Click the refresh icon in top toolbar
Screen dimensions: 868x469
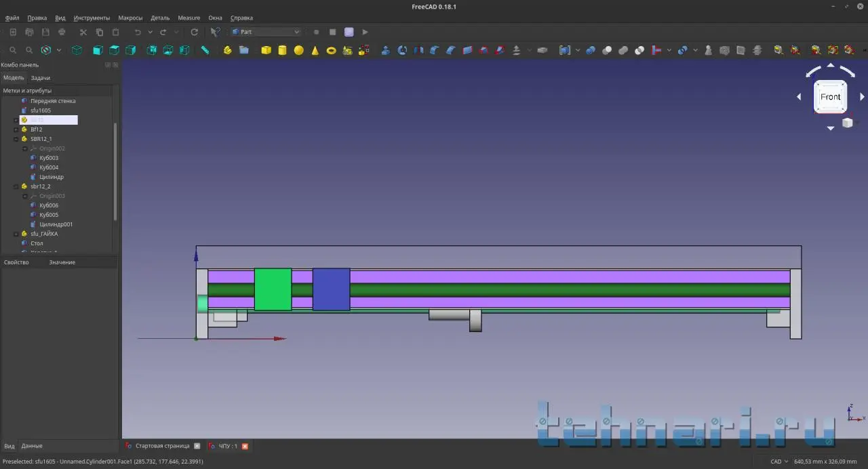(x=194, y=32)
